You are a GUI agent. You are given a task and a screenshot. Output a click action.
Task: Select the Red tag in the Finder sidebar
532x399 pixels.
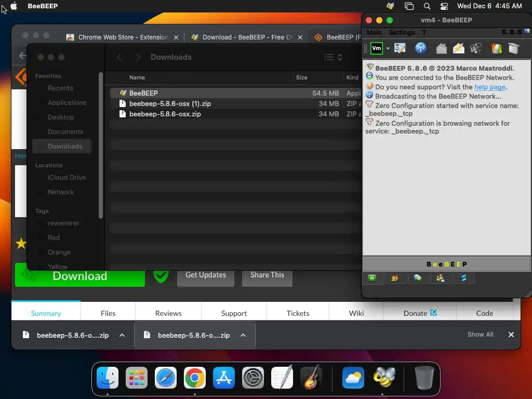click(54, 238)
